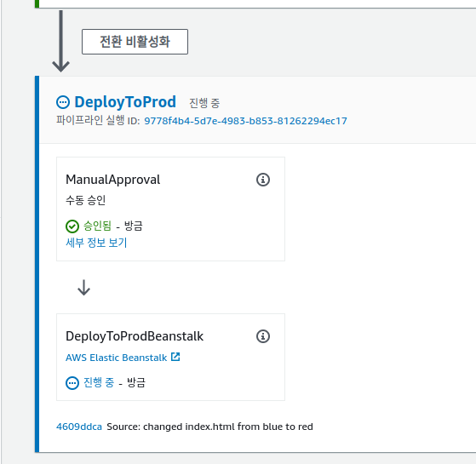Click 진행 중 status in Beanstalk card
The height and width of the screenshot is (464, 476).
(99, 382)
